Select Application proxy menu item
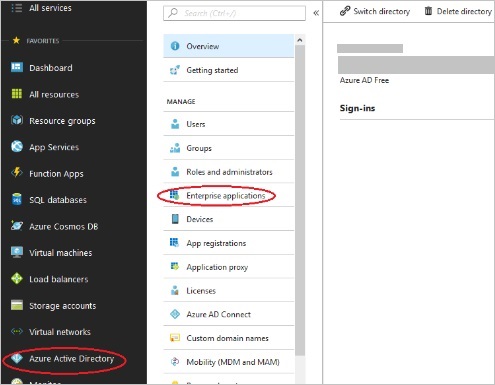Image resolution: width=495 pixels, height=385 pixels. [229, 267]
